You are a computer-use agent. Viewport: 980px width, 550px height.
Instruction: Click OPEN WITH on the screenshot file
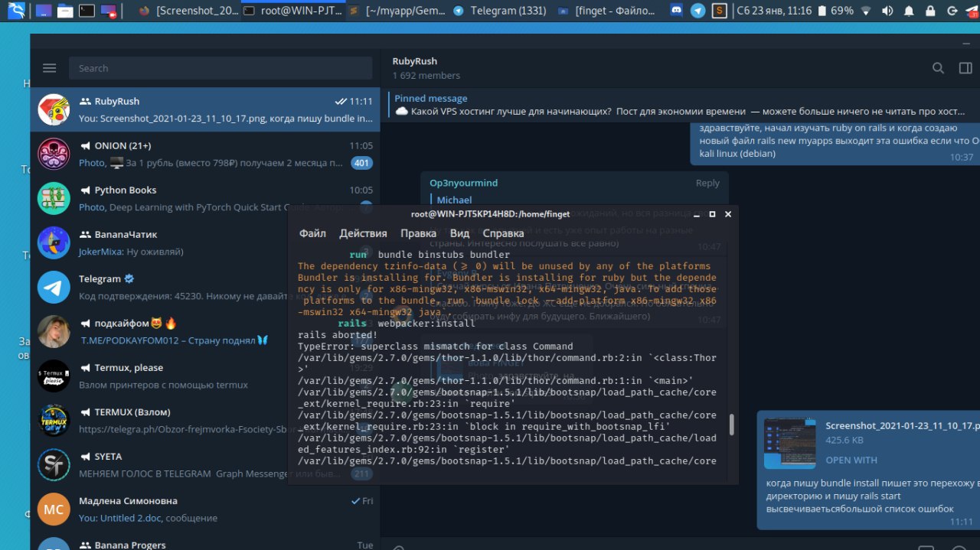coord(851,461)
